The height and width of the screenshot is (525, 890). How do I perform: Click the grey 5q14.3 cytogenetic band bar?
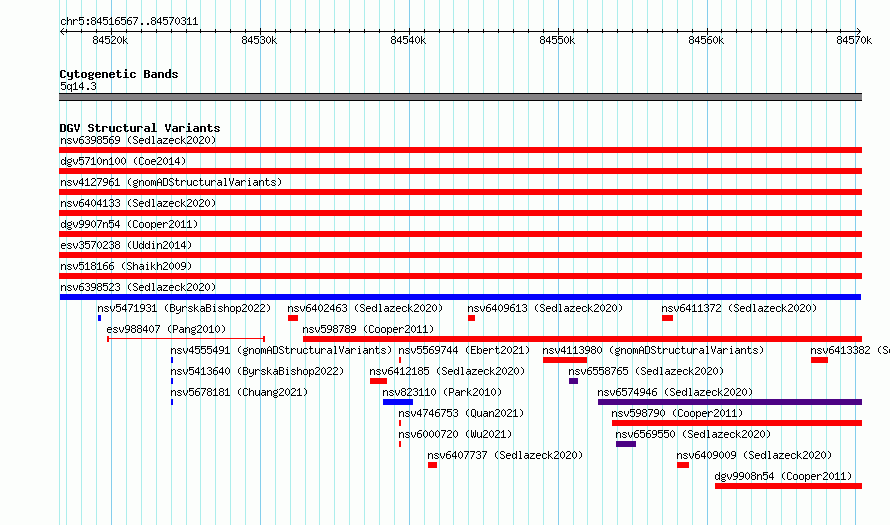click(460, 97)
